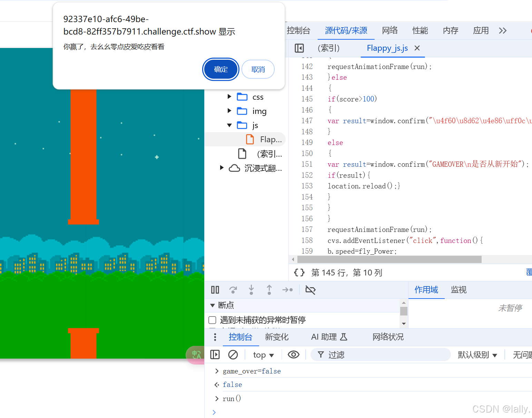
Task: Open the top JavaScript context dropdown
Action: [x=263, y=355]
